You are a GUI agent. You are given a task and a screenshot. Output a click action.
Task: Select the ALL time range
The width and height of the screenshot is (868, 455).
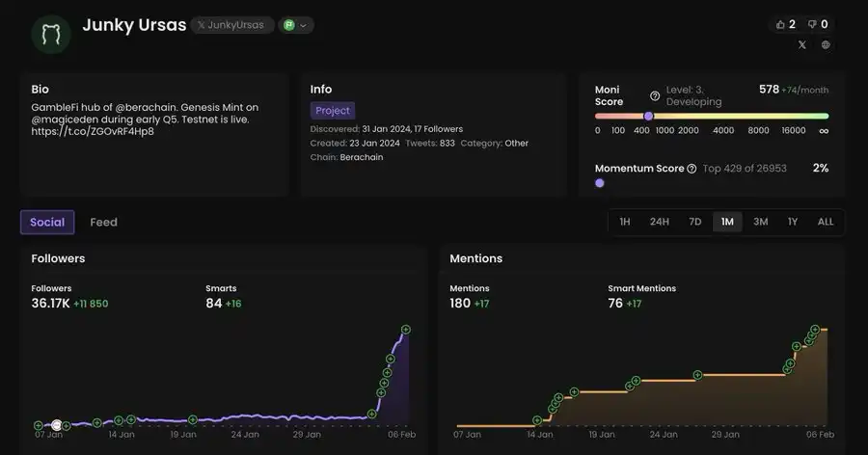826,222
